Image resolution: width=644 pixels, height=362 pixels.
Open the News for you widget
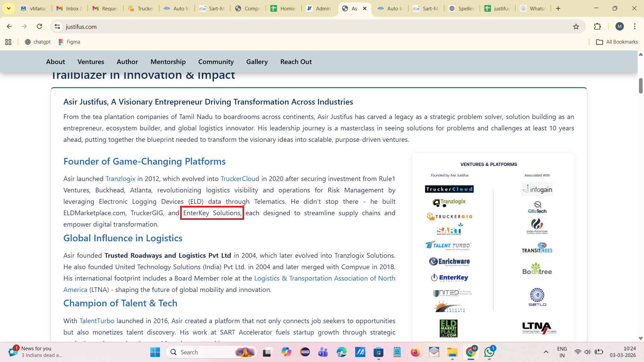[35, 352]
